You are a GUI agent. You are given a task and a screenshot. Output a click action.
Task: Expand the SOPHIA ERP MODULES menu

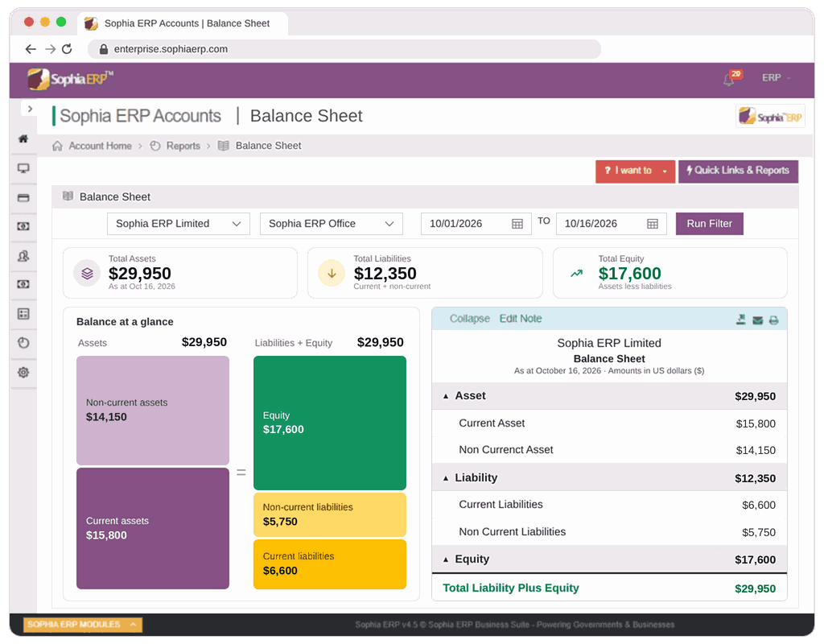click(83, 625)
